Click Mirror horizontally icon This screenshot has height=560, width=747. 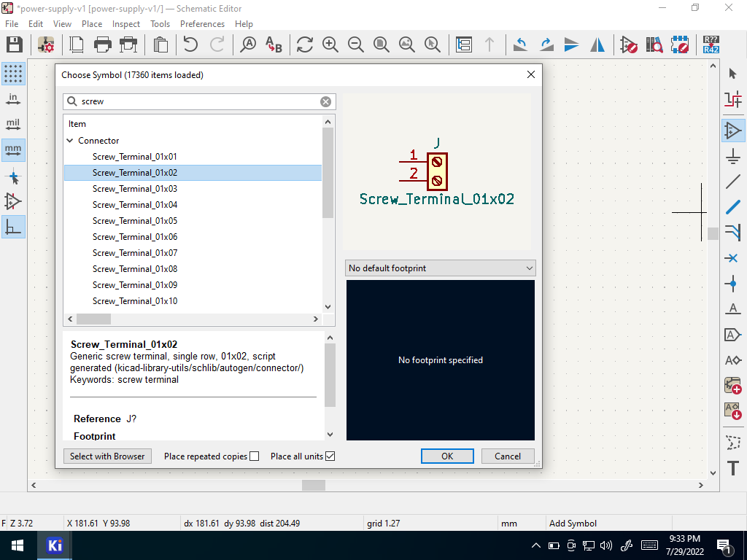[597, 44]
